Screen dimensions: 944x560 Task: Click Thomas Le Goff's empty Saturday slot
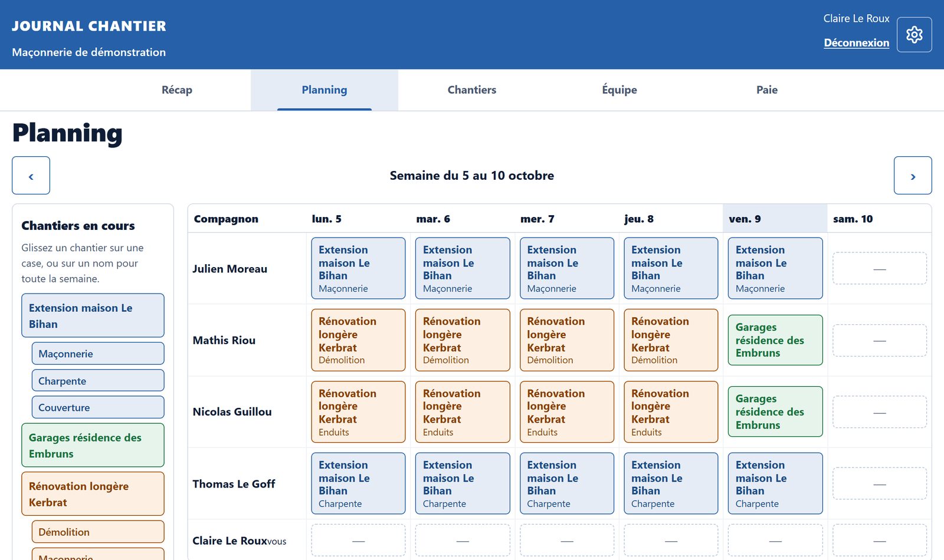click(880, 484)
